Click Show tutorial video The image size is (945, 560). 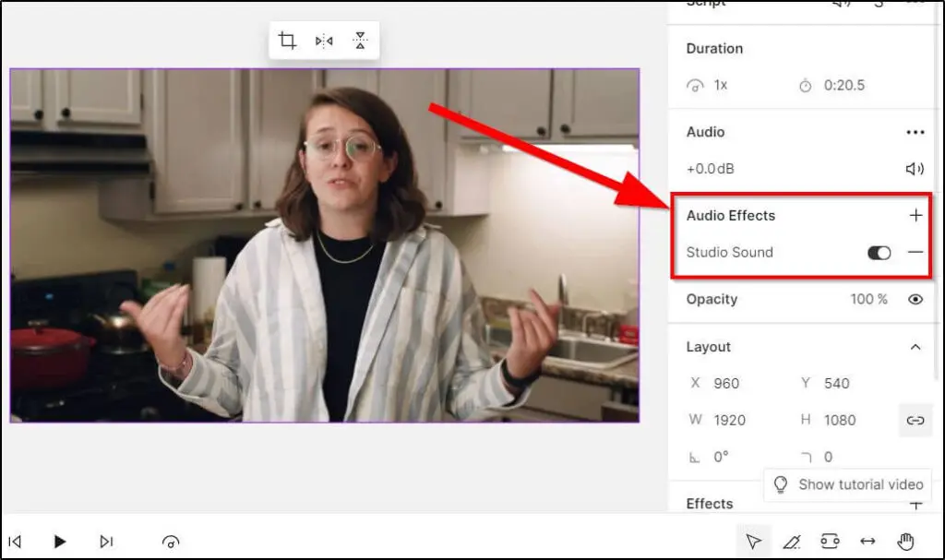(x=847, y=484)
